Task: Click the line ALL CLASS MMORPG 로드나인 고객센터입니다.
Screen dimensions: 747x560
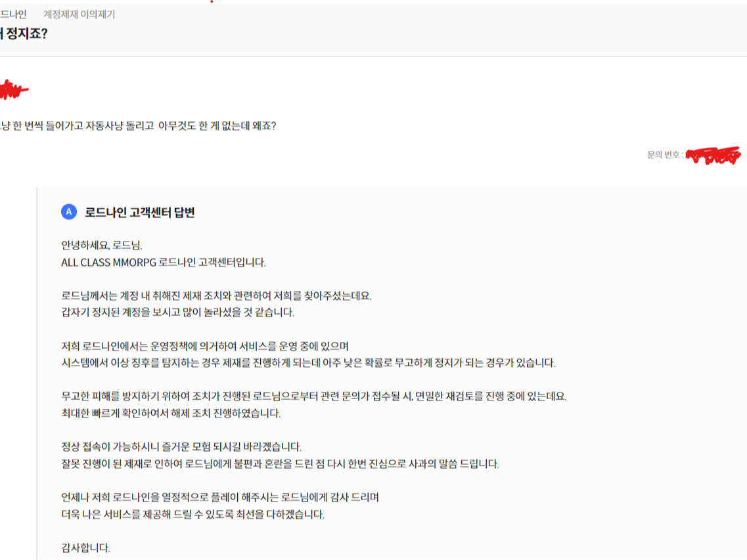Action: tap(164, 263)
